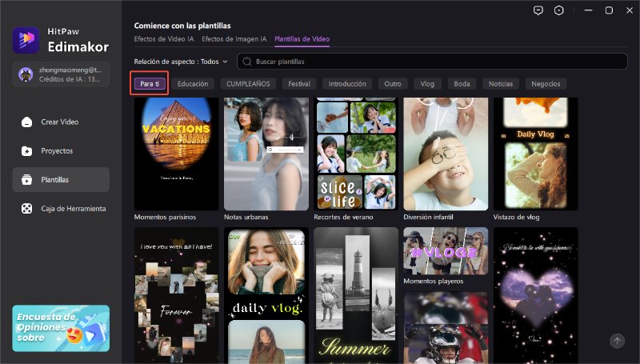Choose the Negocios category filter
The width and height of the screenshot is (640, 364).
(546, 83)
